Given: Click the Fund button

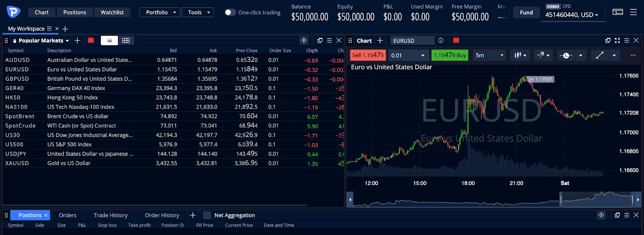Looking at the screenshot, I should (x=526, y=12).
